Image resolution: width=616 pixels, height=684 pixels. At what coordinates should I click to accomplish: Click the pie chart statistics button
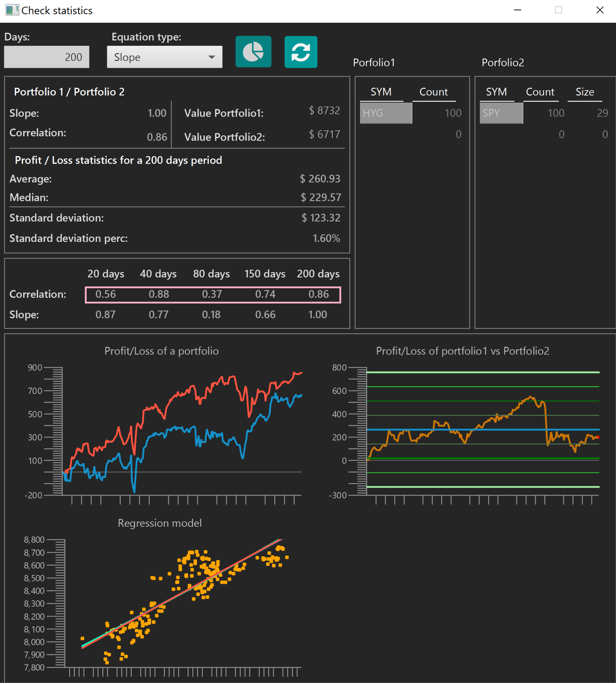[x=253, y=52]
